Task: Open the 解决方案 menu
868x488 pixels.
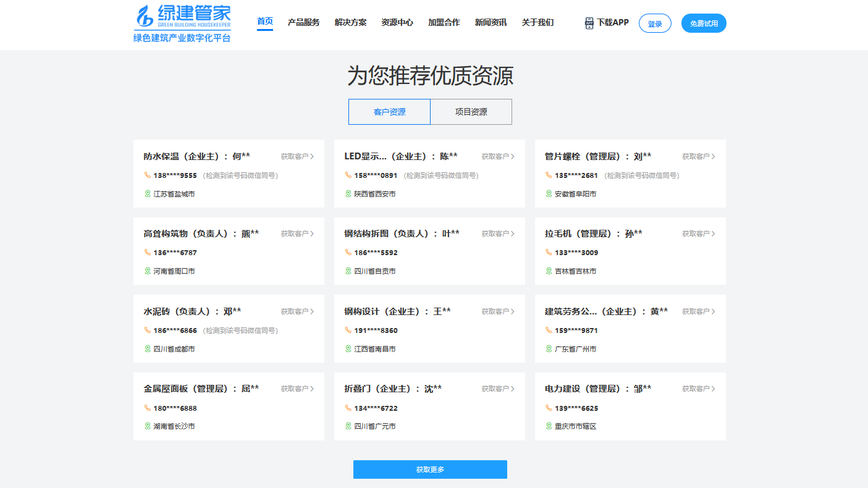Action: (350, 23)
